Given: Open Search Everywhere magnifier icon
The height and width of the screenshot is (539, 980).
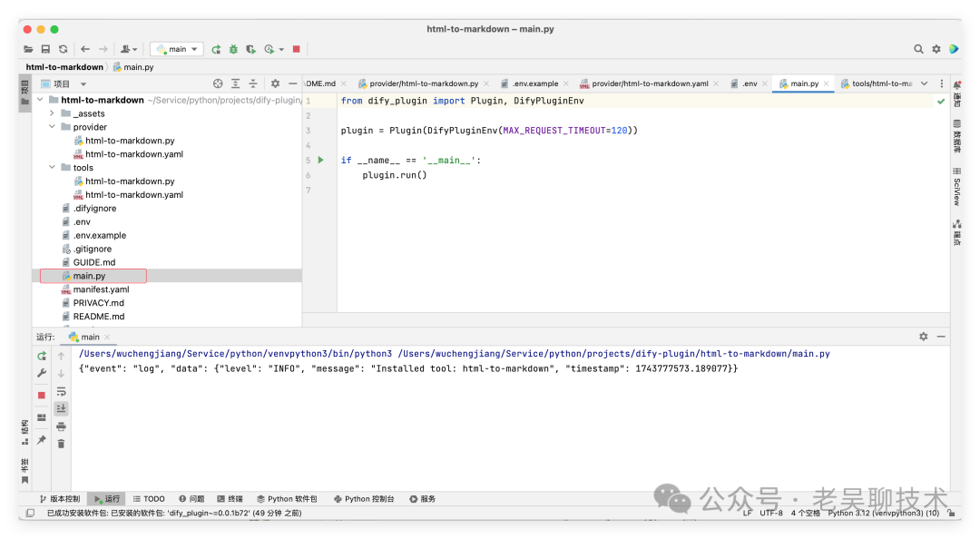Looking at the screenshot, I should [x=918, y=49].
